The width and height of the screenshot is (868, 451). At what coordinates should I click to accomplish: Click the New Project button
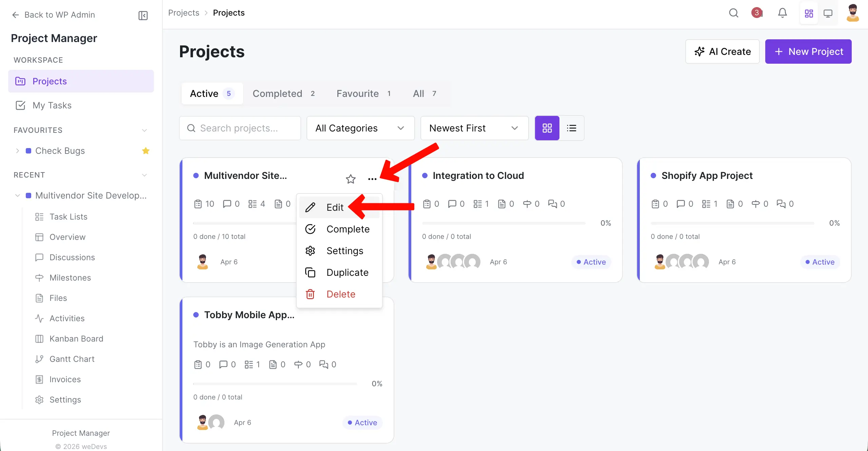click(x=808, y=52)
